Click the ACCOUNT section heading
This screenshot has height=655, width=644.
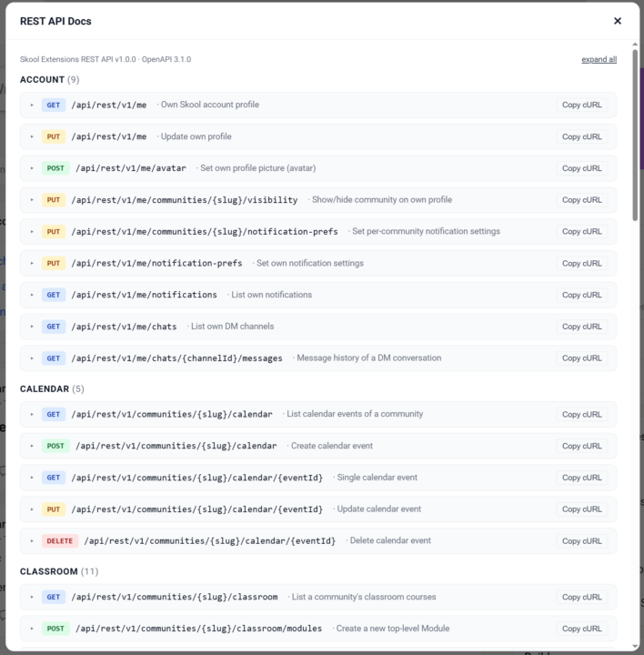coord(42,79)
